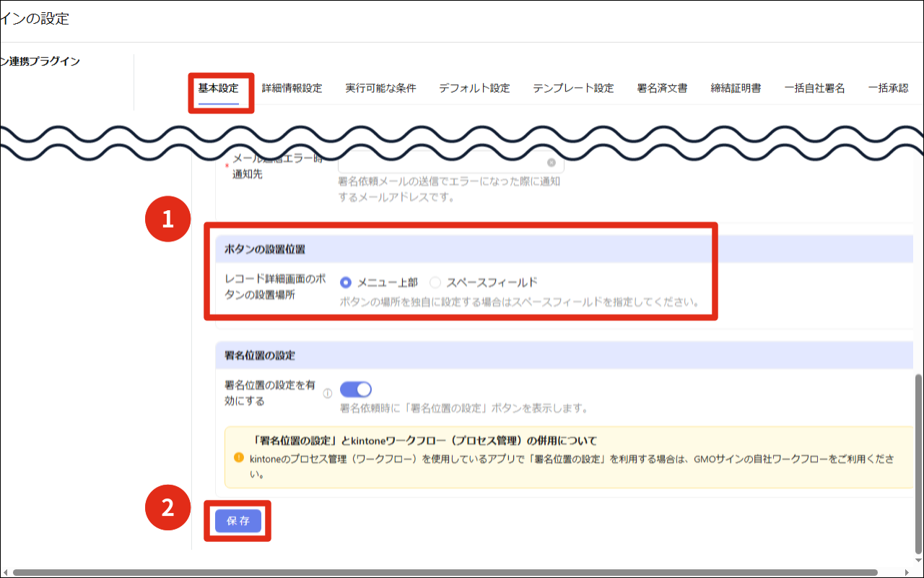The width and height of the screenshot is (924, 578).
Task: Go to the デフォルト設定 tab
Action: point(474,88)
